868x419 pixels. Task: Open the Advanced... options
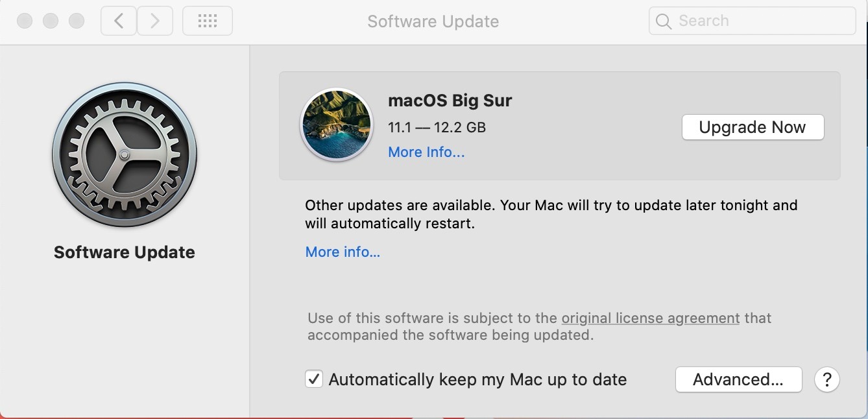click(738, 379)
